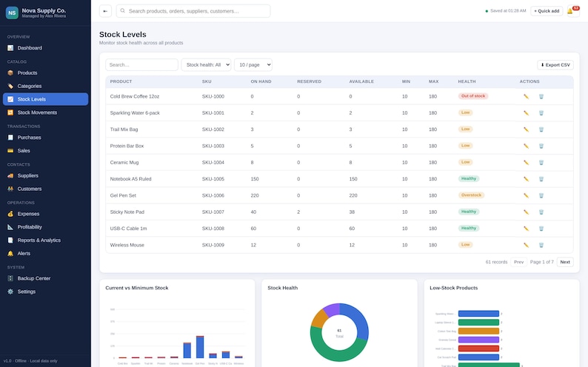Click the NS company logo
Screen dimensions: 588x367
(x=12, y=13)
